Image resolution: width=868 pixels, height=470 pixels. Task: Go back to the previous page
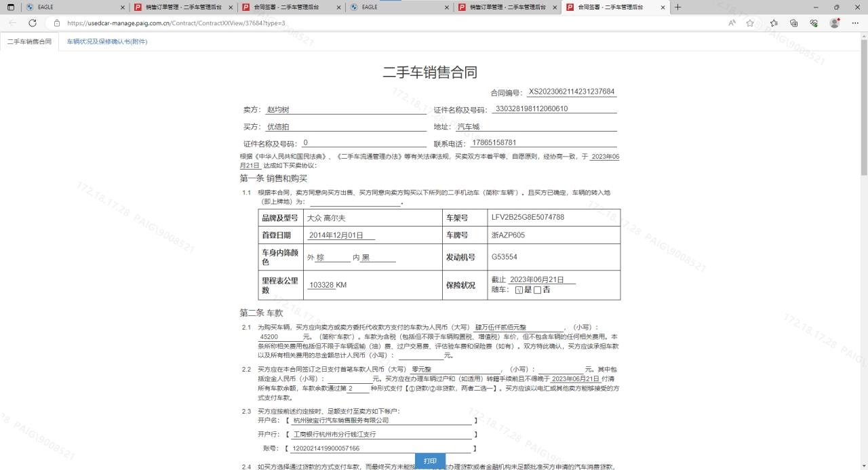click(12, 22)
